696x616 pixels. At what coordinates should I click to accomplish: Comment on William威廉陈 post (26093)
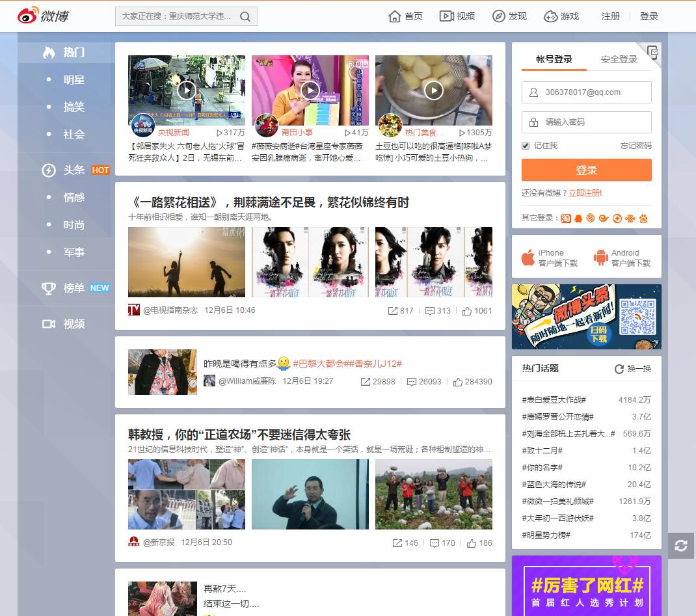tap(424, 382)
